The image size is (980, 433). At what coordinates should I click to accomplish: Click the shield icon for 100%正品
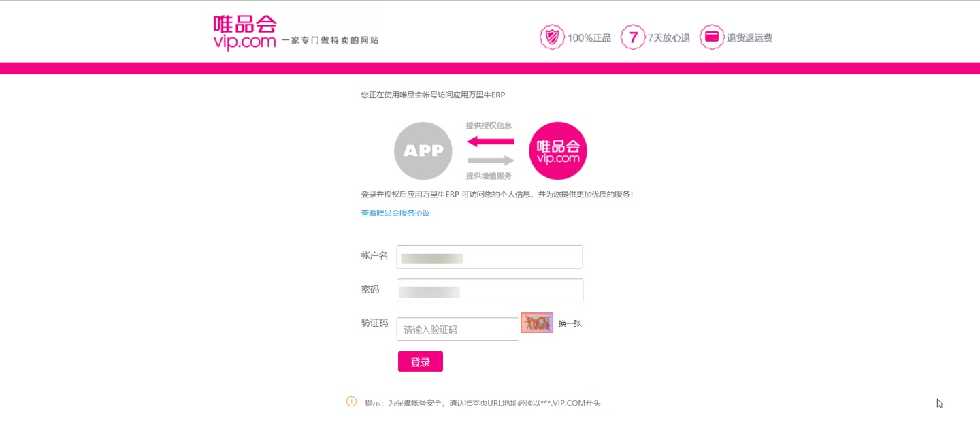[x=551, y=37]
